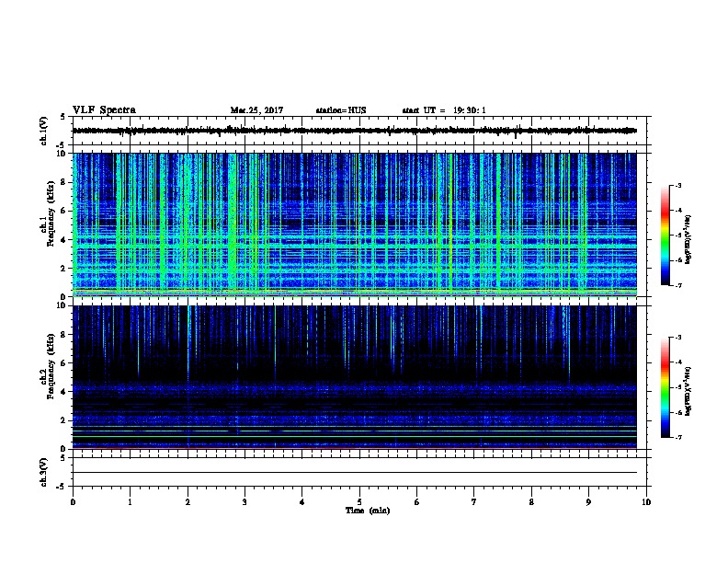
Task: Click inside the ch.2 spectrogram panel
Action: [355, 377]
